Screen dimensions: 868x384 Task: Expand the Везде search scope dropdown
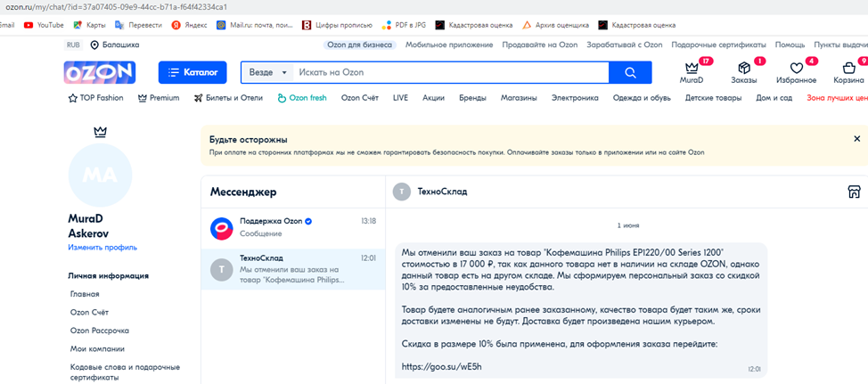[268, 72]
